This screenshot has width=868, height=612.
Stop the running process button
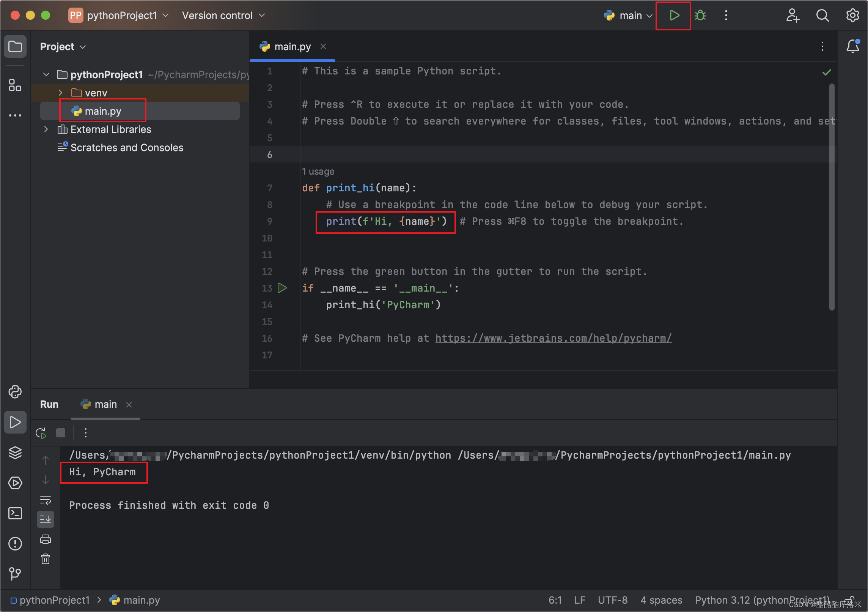click(x=61, y=433)
